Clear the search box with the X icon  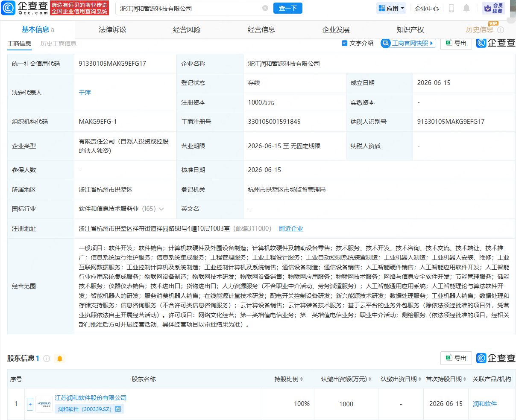265,8
